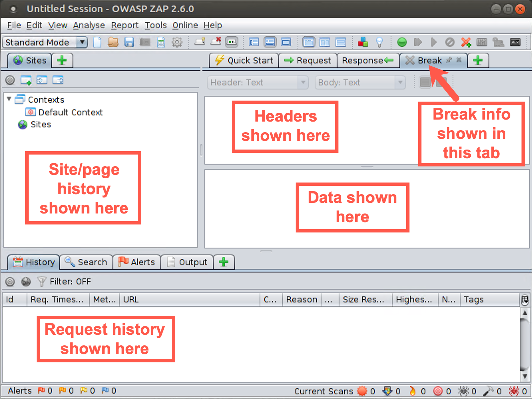532x399 pixels.
Task: Open the Edit menu
Action: click(x=34, y=25)
